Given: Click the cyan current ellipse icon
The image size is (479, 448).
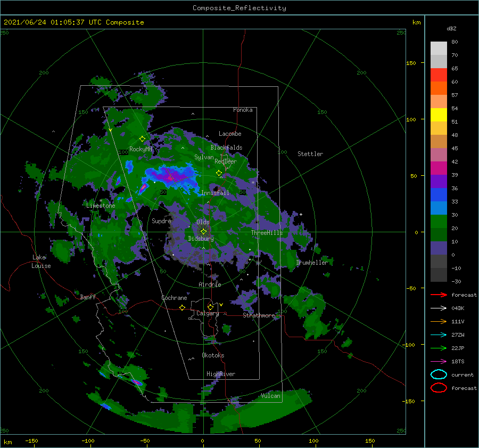Looking at the screenshot, I should coord(439,374).
